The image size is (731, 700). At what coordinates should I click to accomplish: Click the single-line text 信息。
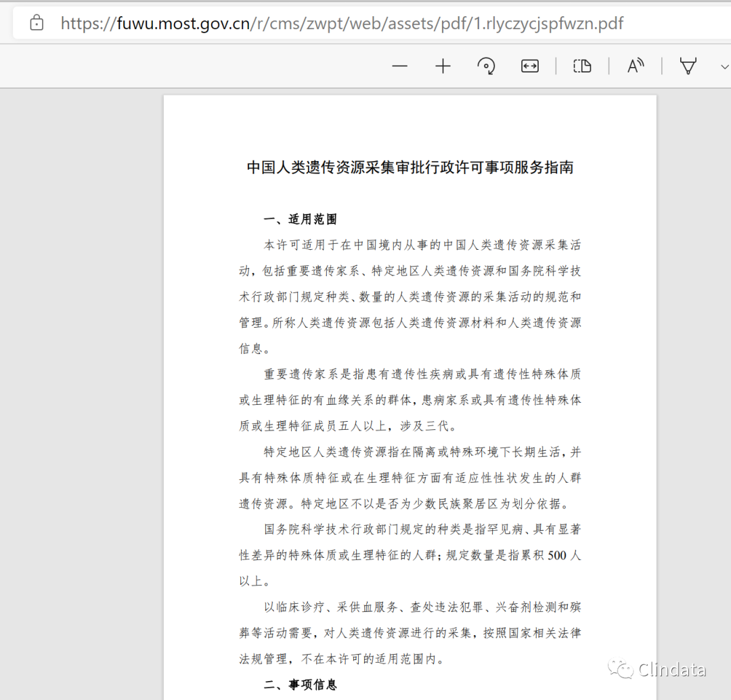click(254, 349)
